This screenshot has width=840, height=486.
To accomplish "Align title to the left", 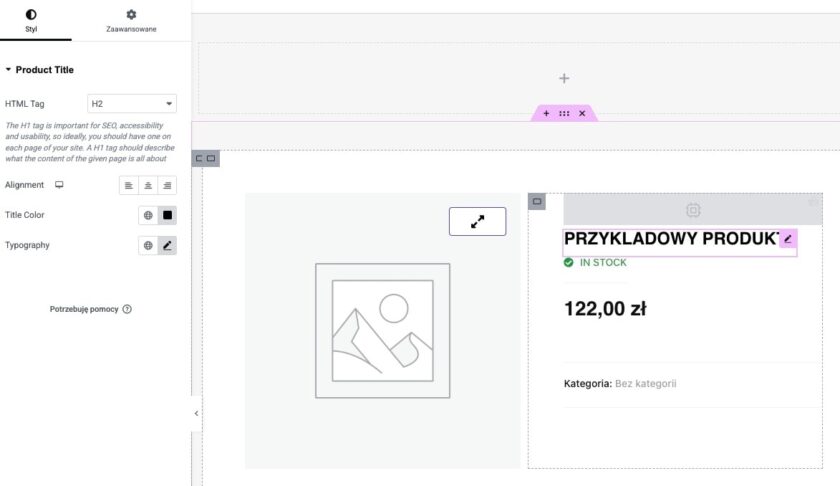I will pyautogui.click(x=129, y=185).
